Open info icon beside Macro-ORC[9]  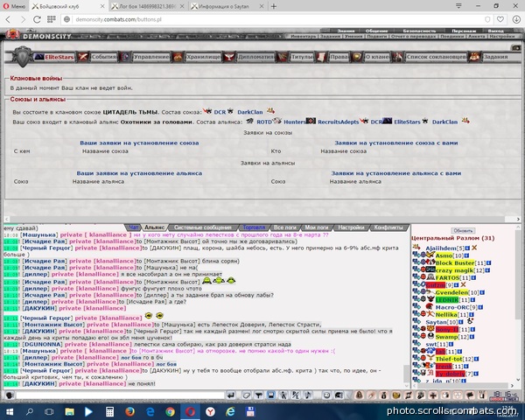tap(480, 307)
